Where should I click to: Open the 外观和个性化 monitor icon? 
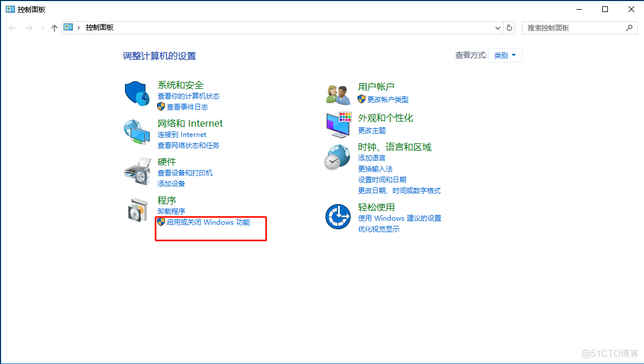coord(339,124)
